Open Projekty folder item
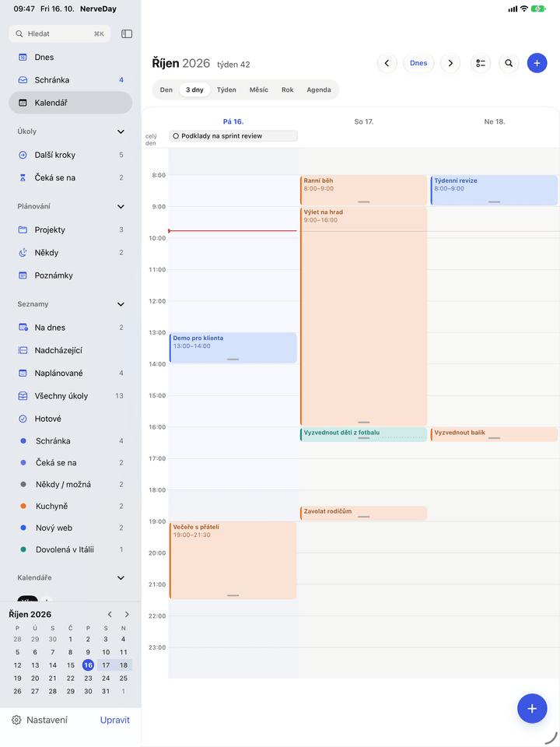560x747 pixels. pyautogui.click(x=71, y=230)
